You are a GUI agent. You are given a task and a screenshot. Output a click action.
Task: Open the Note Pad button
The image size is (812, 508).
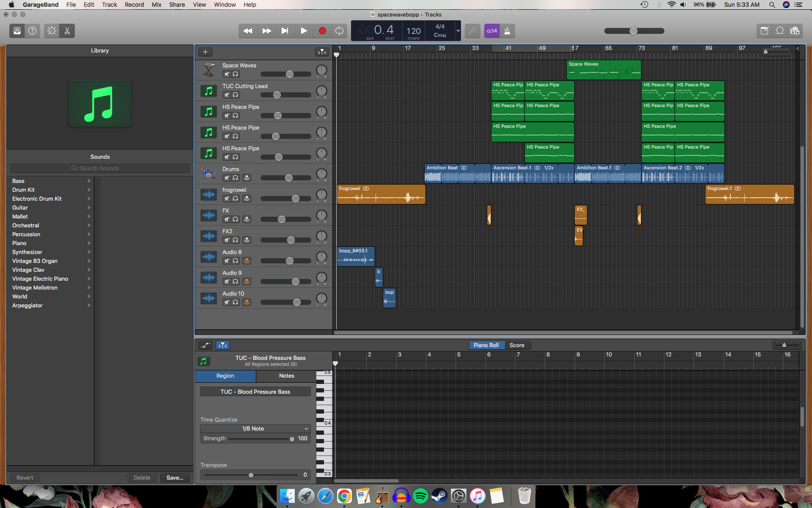(764, 31)
